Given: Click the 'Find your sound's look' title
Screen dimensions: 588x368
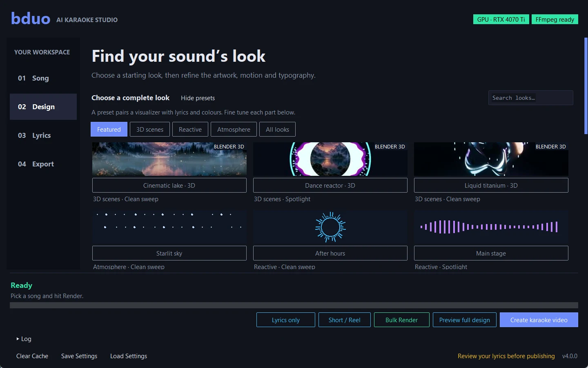Looking at the screenshot, I should pos(178,56).
